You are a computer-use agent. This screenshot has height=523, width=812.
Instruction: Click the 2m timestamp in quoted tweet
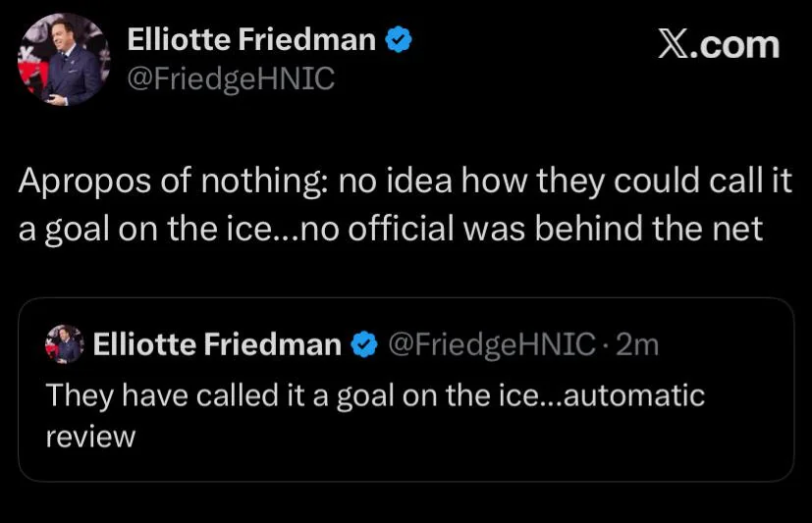[x=639, y=345]
